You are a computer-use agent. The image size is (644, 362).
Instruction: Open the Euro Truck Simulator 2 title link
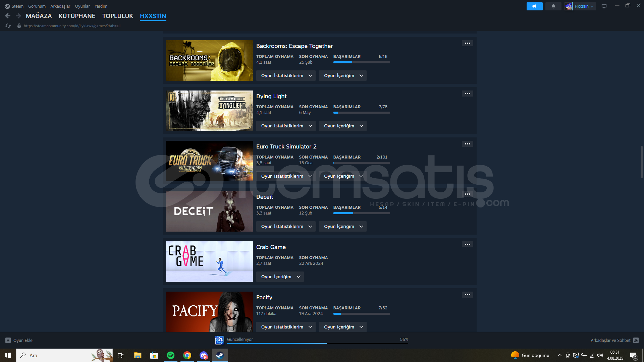tap(286, 146)
